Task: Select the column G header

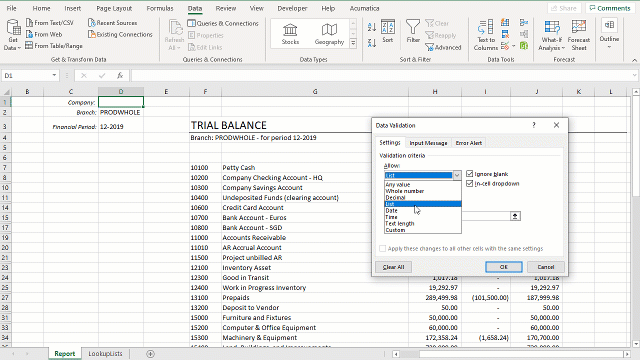Action: [x=315, y=92]
